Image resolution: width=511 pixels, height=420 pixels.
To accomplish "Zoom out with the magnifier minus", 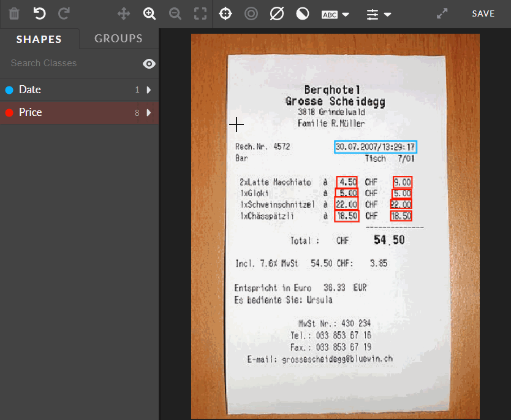I will (175, 13).
